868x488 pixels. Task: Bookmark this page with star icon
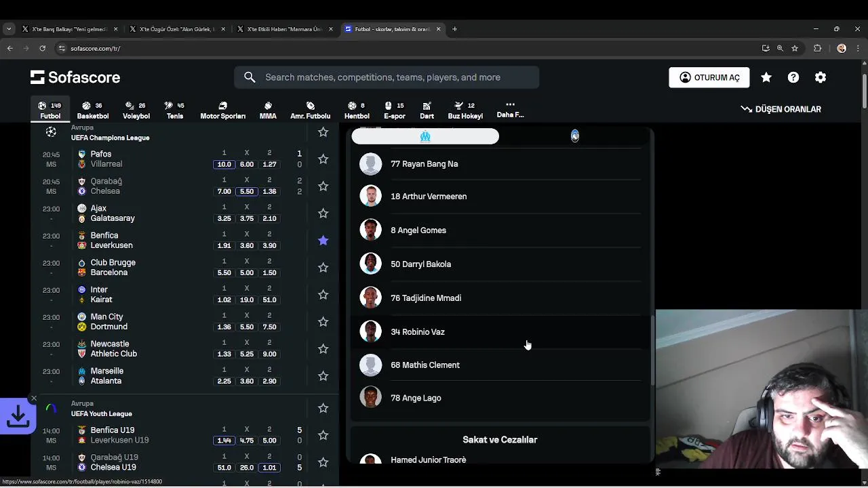795,48
